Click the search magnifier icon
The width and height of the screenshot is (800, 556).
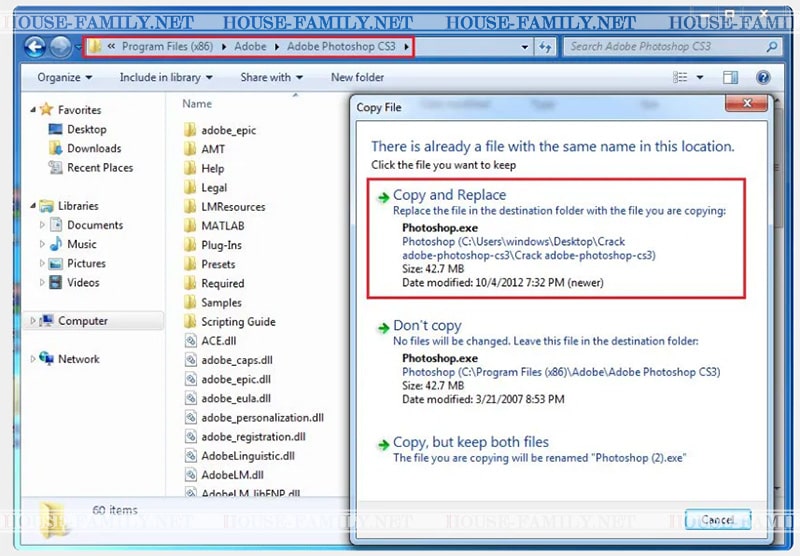[772, 47]
